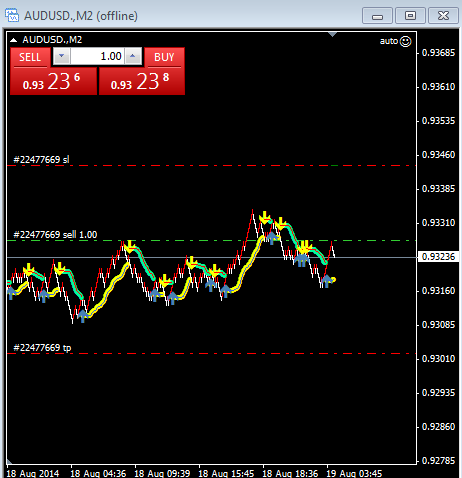Select the #22477669 sl stop-loss line

coord(211,165)
